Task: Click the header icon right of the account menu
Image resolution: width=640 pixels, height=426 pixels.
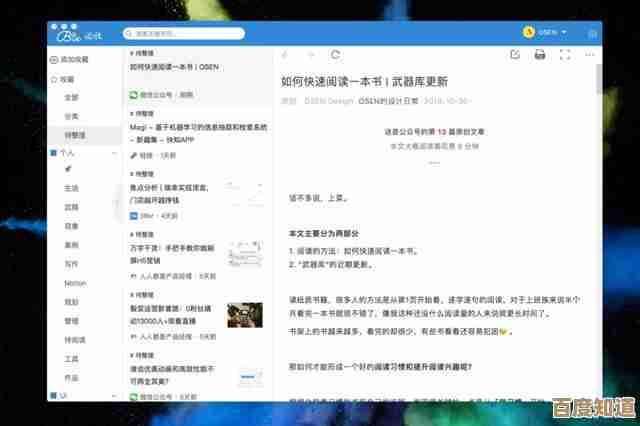Action: point(592,33)
